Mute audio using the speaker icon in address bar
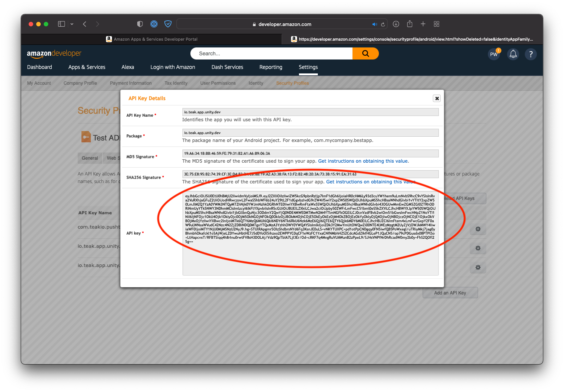 [x=374, y=24]
